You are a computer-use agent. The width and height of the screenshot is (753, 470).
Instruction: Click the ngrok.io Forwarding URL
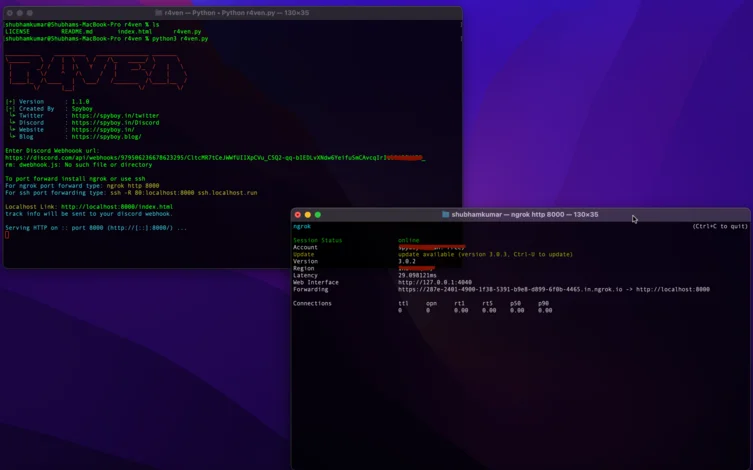coord(510,289)
